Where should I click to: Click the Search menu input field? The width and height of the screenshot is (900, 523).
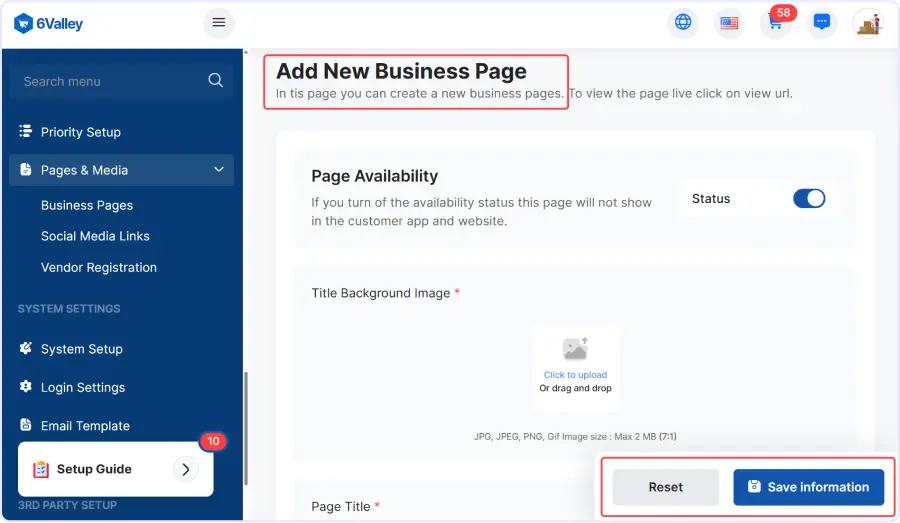coord(121,82)
